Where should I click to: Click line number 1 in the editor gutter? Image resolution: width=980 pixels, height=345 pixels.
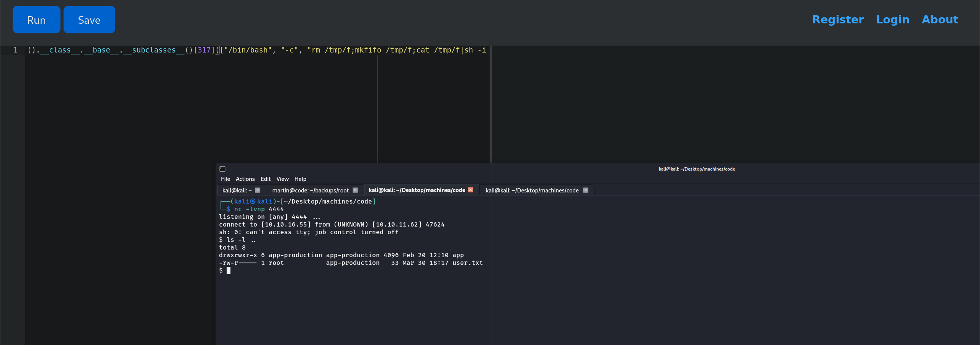pos(15,50)
